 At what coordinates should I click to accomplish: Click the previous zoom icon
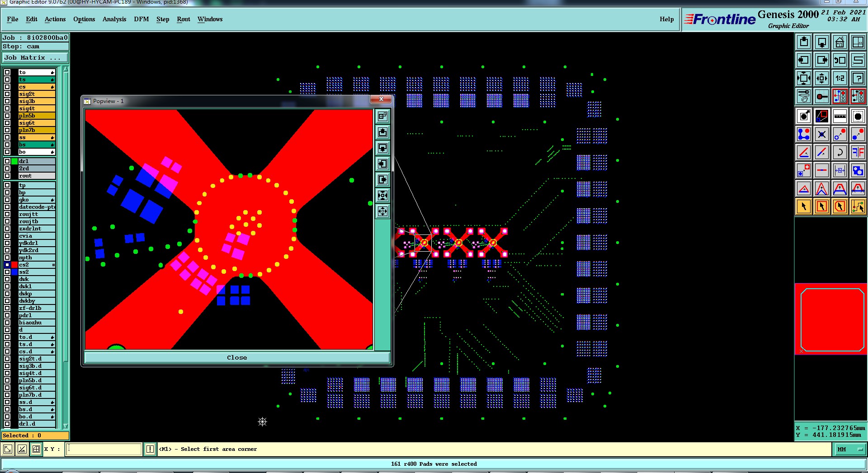coord(840,60)
